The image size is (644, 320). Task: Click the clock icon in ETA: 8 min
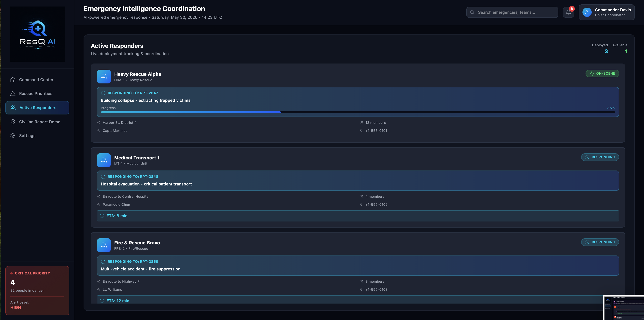pos(102,216)
